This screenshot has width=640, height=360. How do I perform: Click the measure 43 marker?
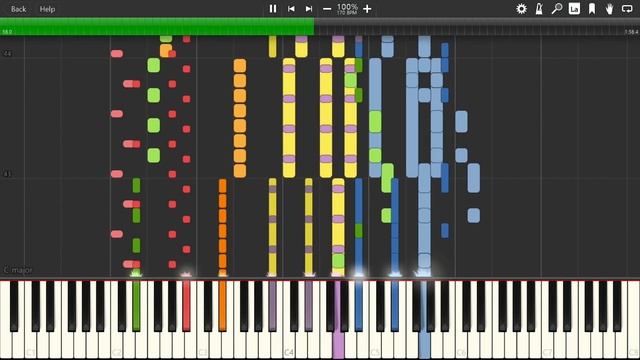[8, 174]
